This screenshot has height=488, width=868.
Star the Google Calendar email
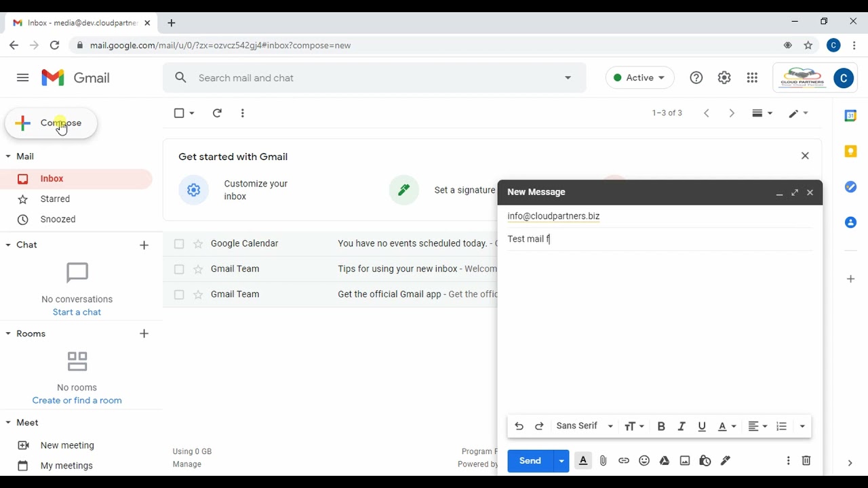tap(198, 244)
